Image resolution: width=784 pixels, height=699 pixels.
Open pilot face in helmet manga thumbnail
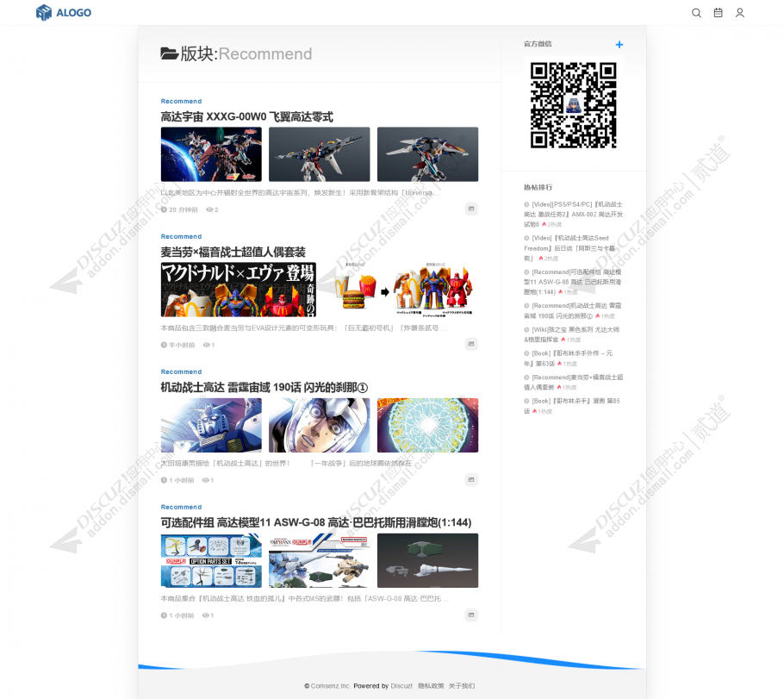(320, 425)
